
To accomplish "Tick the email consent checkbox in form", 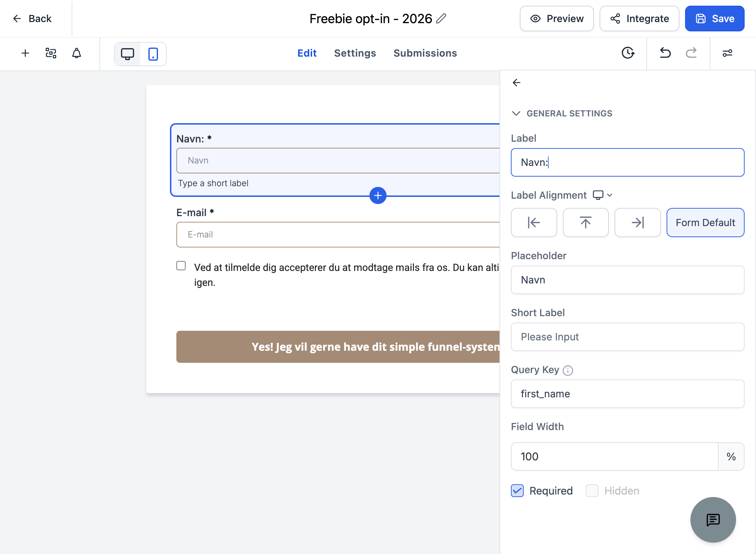I will tap(181, 266).
